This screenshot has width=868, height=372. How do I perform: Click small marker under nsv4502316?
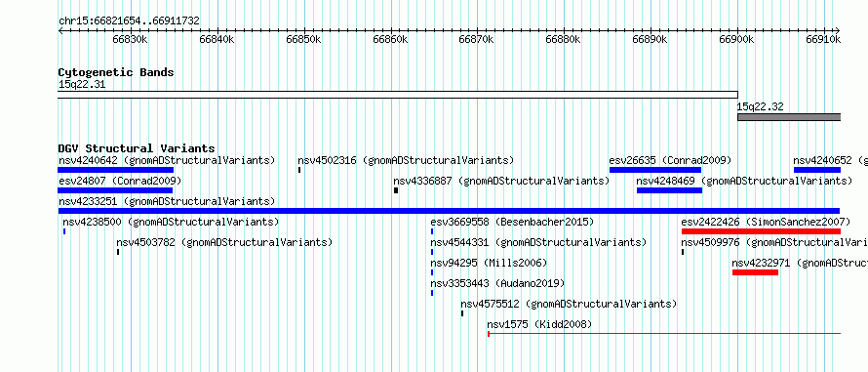click(299, 170)
